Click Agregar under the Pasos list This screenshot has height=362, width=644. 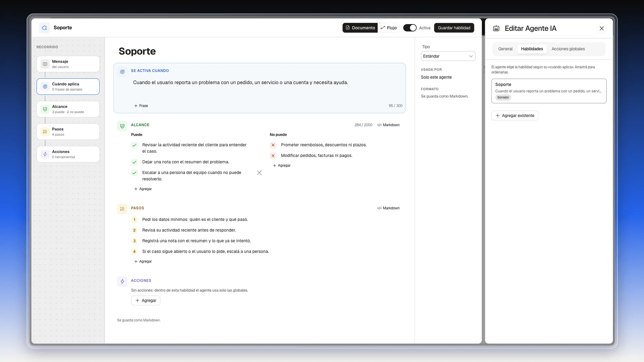[143, 261]
